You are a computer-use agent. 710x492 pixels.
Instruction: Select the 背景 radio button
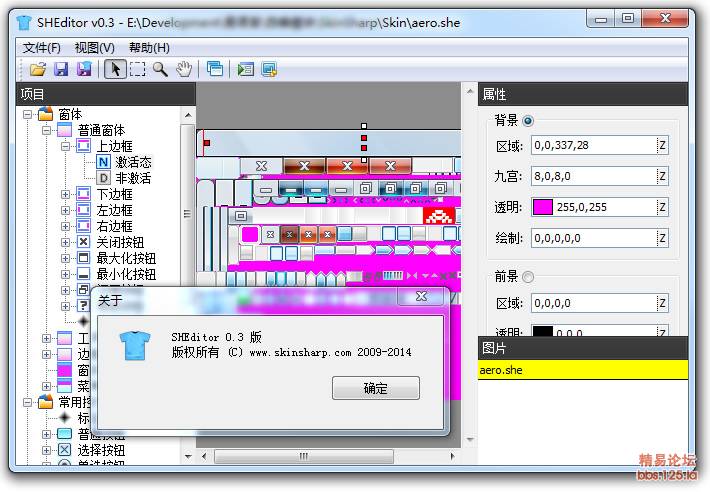(x=528, y=120)
